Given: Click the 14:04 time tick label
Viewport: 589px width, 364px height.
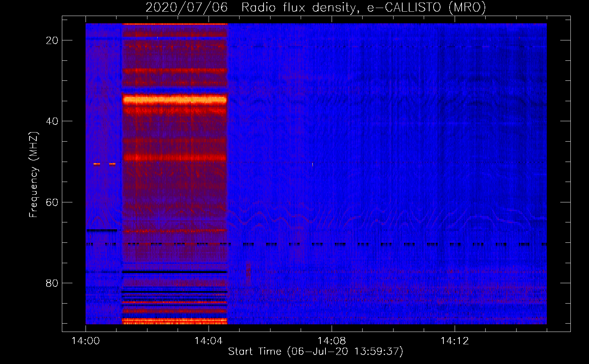Looking at the screenshot, I should pyautogui.click(x=209, y=341).
